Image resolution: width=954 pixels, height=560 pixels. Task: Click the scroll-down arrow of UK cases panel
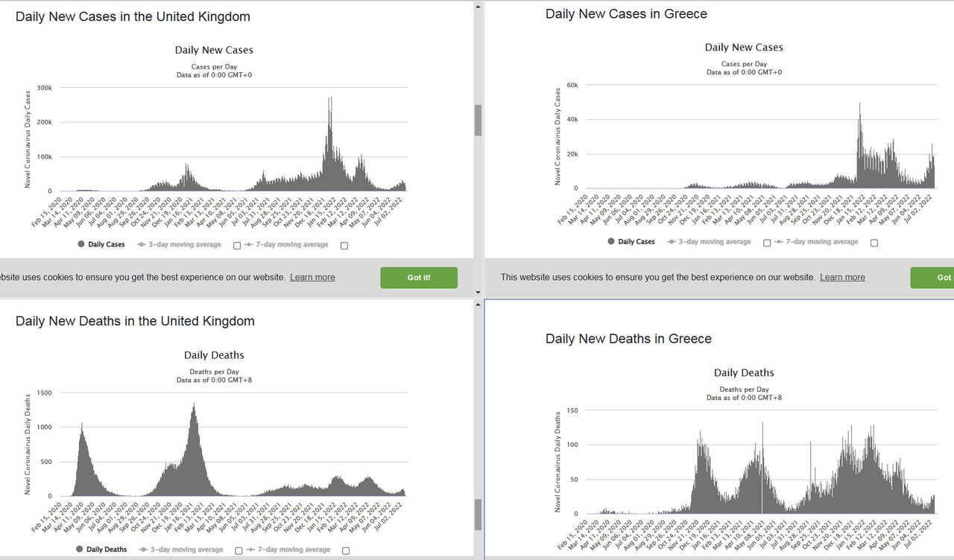(x=478, y=292)
